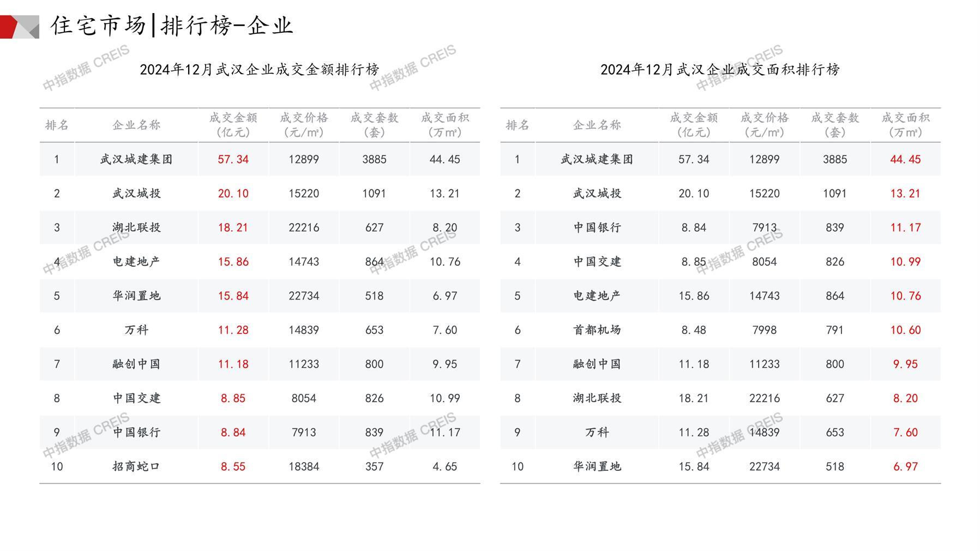Screen dimensions: 980x551
Task: Click the 成交套数 header in the right table
Action: point(834,125)
